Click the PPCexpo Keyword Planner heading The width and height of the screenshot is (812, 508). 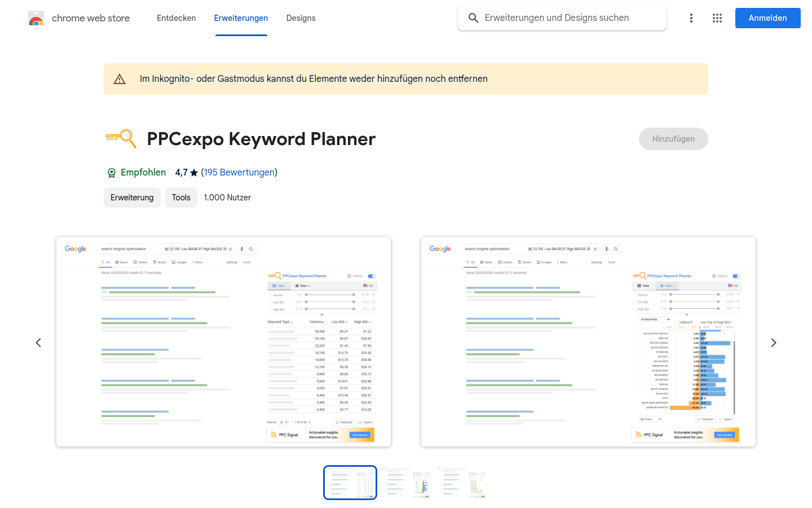pyautogui.click(x=261, y=139)
